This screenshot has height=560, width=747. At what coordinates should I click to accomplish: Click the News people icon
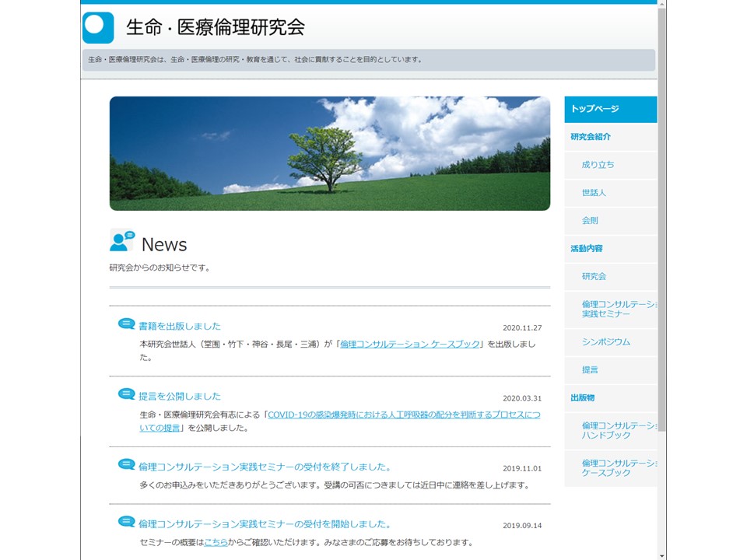coord(122,241)
